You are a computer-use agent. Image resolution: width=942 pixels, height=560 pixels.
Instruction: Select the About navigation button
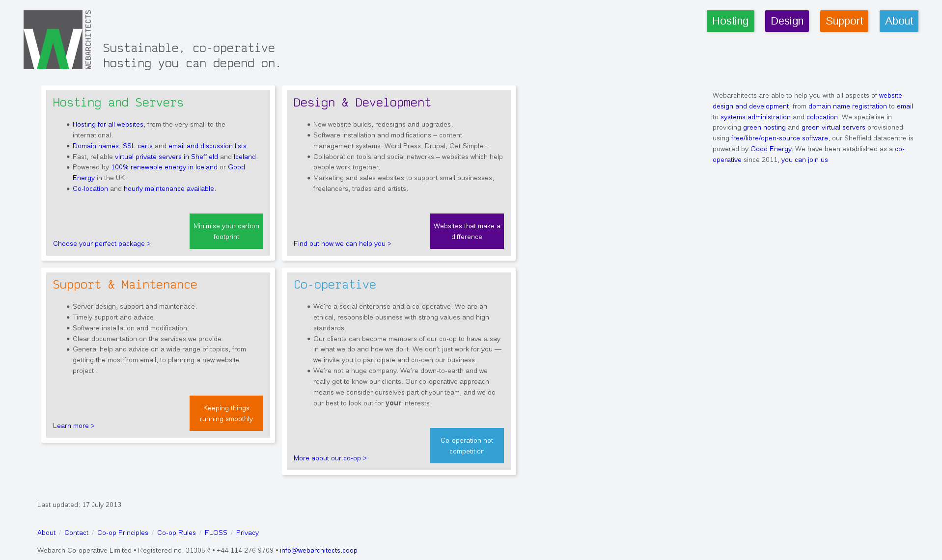898,21
